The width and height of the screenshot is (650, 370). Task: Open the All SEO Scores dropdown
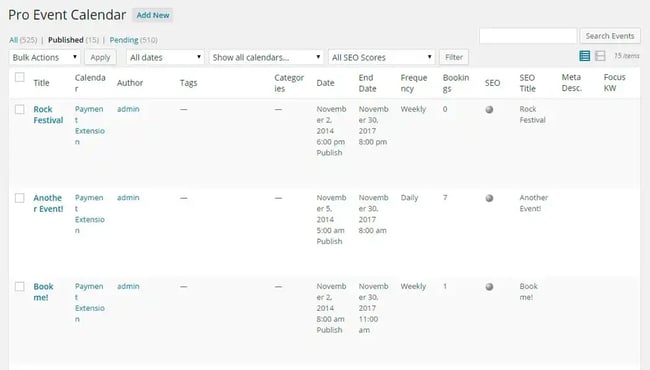[x=381, y=57]
